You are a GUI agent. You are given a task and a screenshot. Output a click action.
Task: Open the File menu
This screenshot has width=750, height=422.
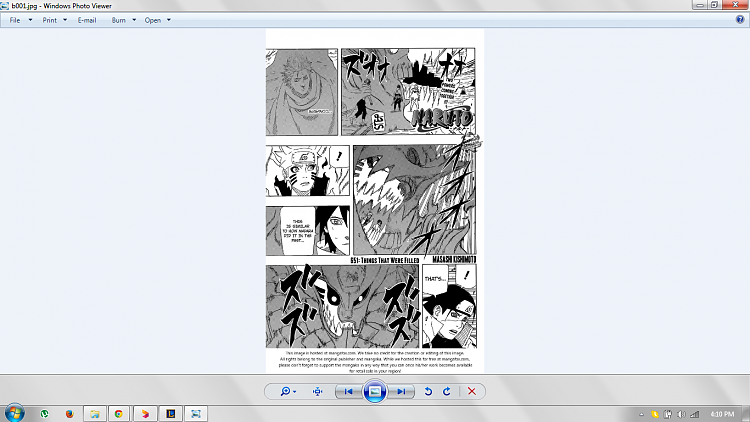click(21, 20)
